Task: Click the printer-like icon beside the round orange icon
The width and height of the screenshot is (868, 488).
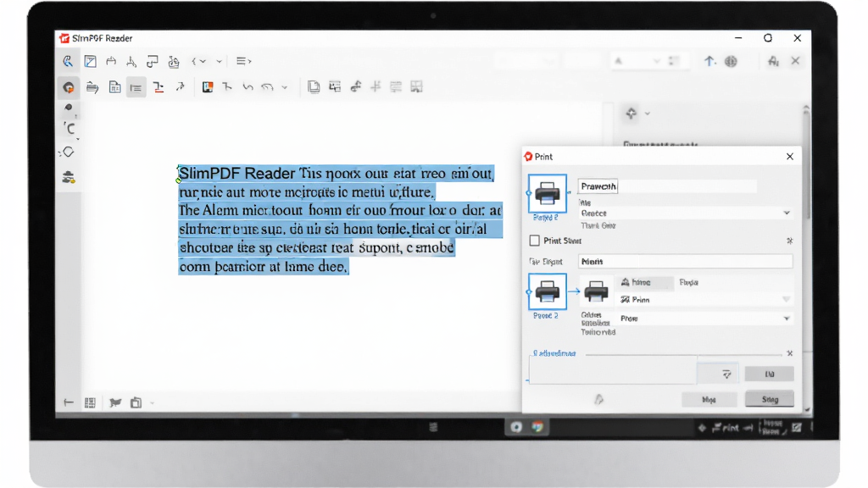Action: [92, 87]
